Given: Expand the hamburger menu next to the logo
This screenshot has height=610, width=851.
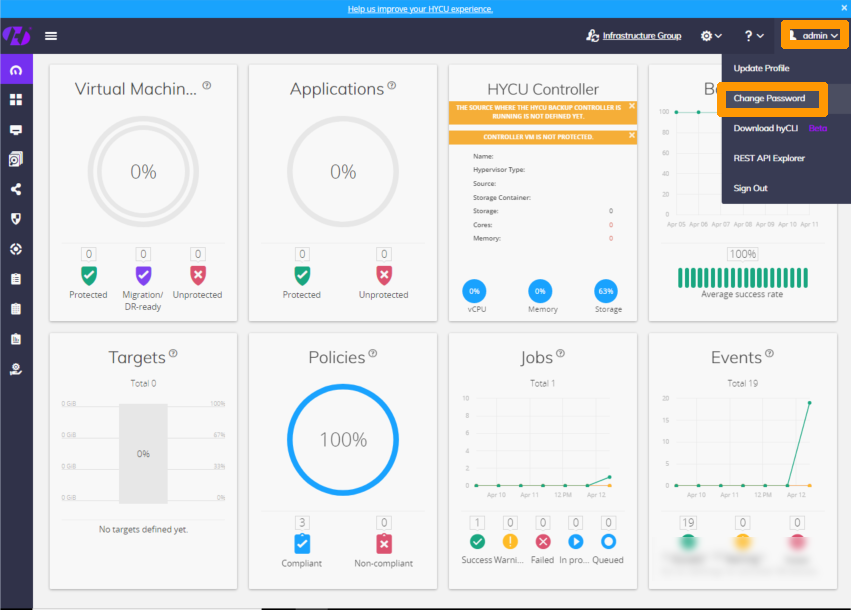Looking at the screenshot, I should (50, 35).
